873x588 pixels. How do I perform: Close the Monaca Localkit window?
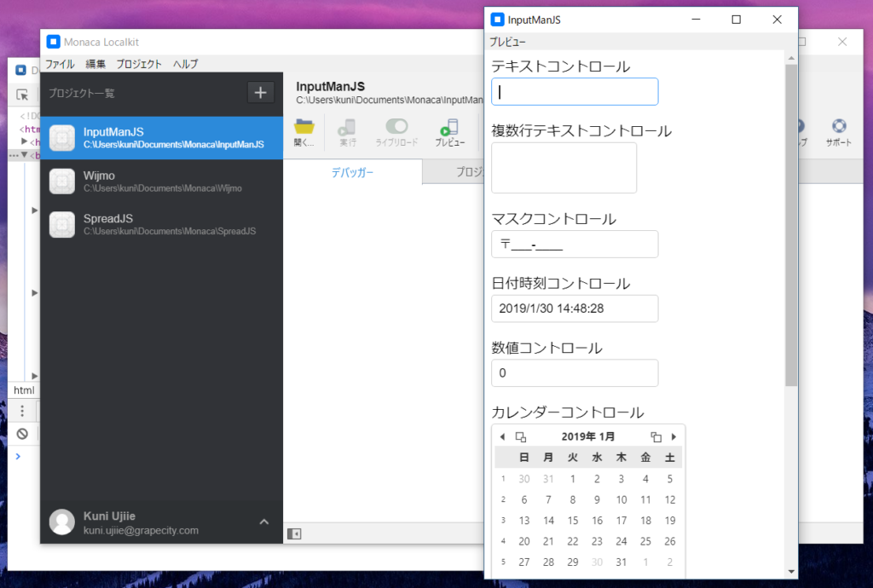(x=842, y=42)
